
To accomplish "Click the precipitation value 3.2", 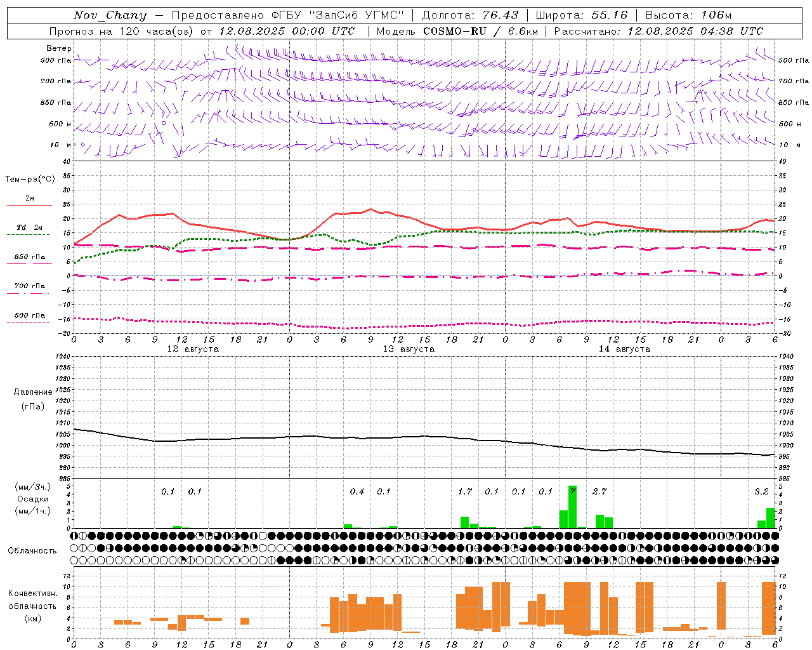I will coord(761,491).
